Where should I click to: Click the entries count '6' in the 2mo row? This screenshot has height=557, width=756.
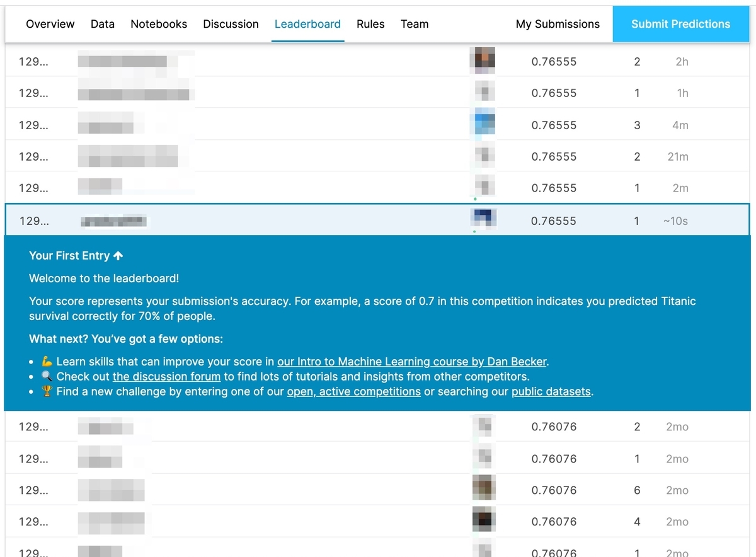(x=637, y=490)
